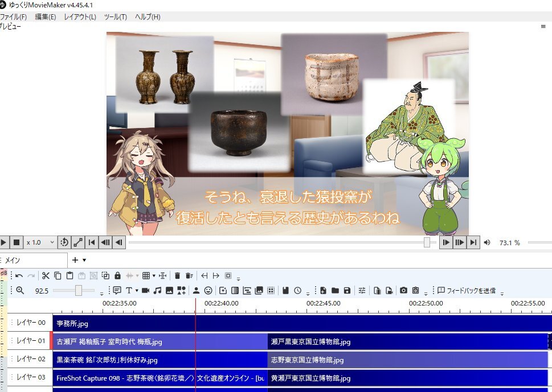The height and width of the screenshot is (392, 552).
Task: Click the smiley face icon in toolbar
Action: tap(208, 291)
